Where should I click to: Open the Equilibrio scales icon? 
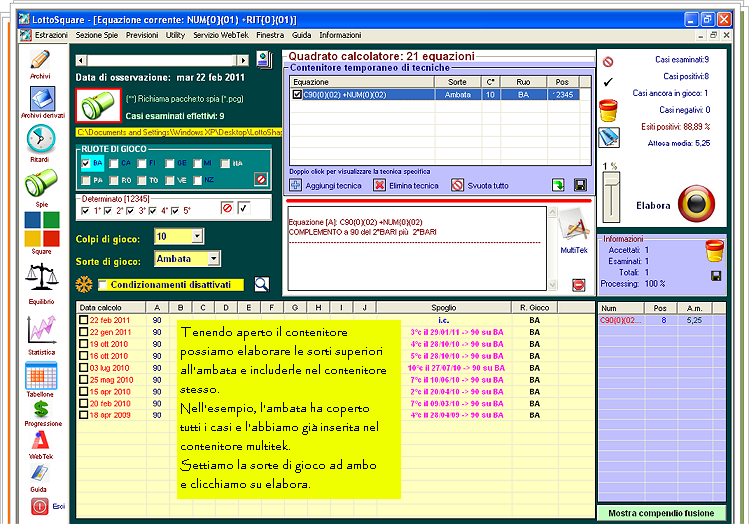tap(42, 278)
